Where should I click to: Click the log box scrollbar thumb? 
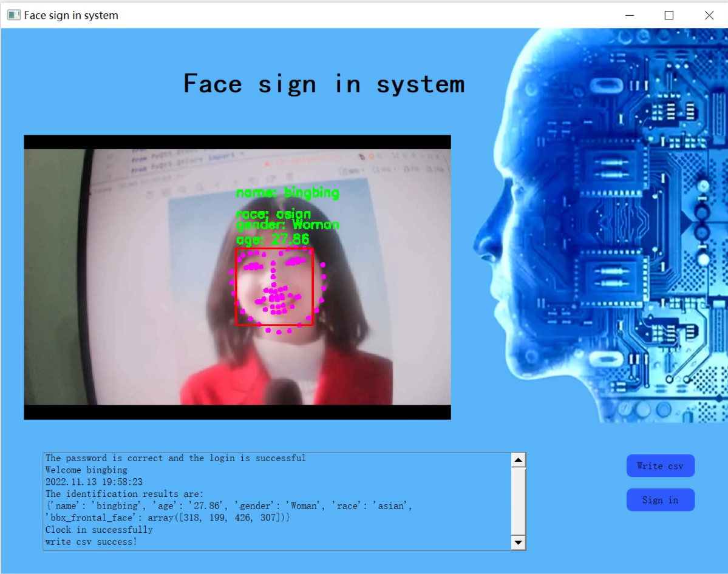[x=518, y=501]
